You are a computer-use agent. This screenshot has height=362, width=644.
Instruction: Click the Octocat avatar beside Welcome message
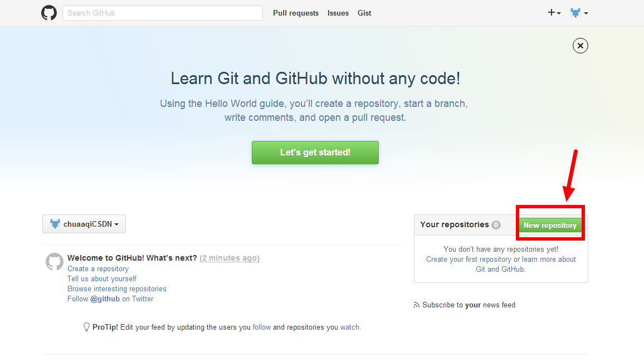54,262
